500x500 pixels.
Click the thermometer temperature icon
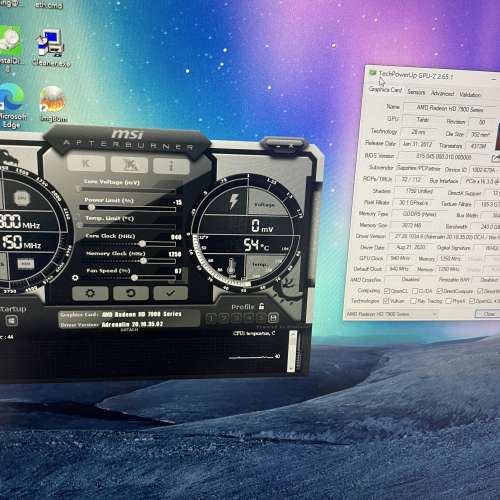[231, 267]
